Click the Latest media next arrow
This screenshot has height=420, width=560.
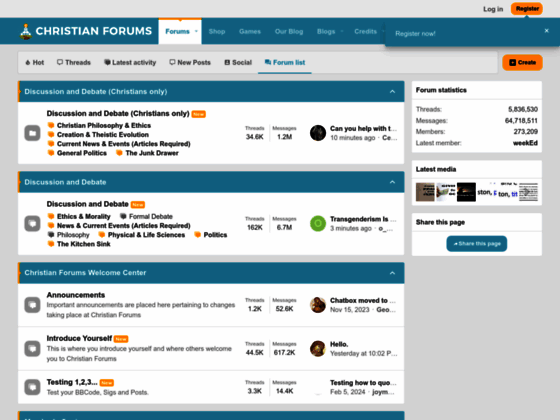tap(526, 192)
